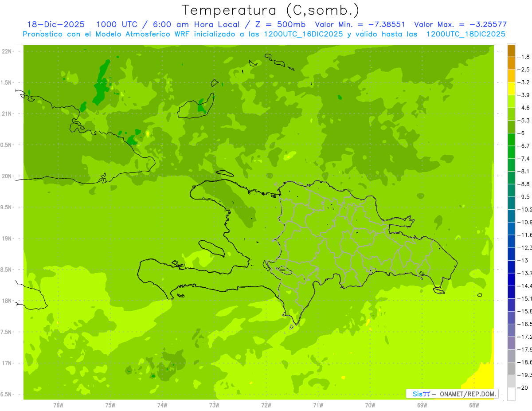Click the '-4.6' color scale label
The width and height of the screenshot is (532, 411).
524,108
